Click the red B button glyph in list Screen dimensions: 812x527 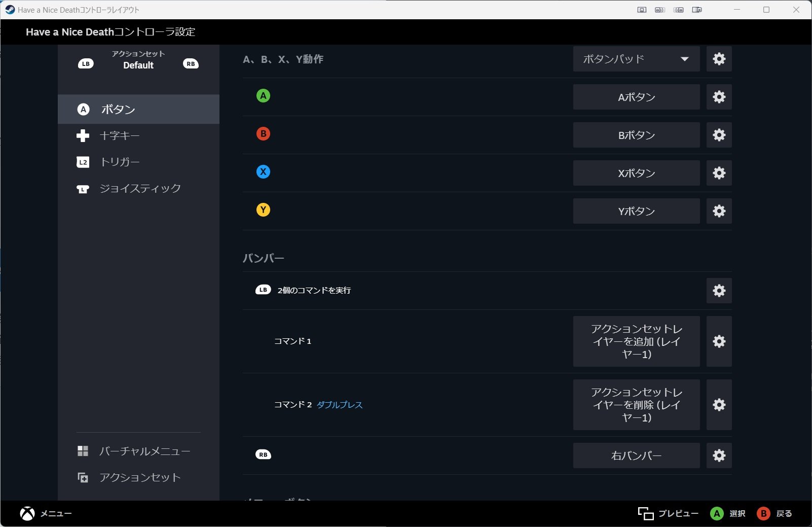[263, 134]
